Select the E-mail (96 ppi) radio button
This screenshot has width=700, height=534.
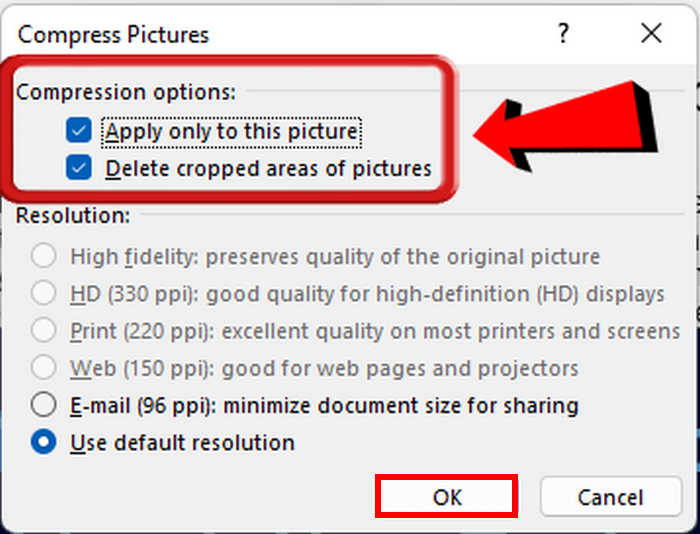tap(43, 405)
